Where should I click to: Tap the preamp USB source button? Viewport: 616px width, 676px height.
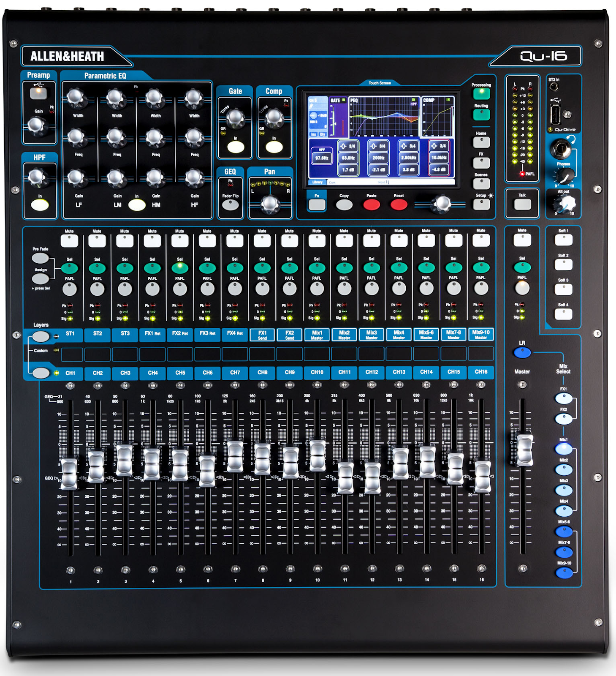point(38,93)
